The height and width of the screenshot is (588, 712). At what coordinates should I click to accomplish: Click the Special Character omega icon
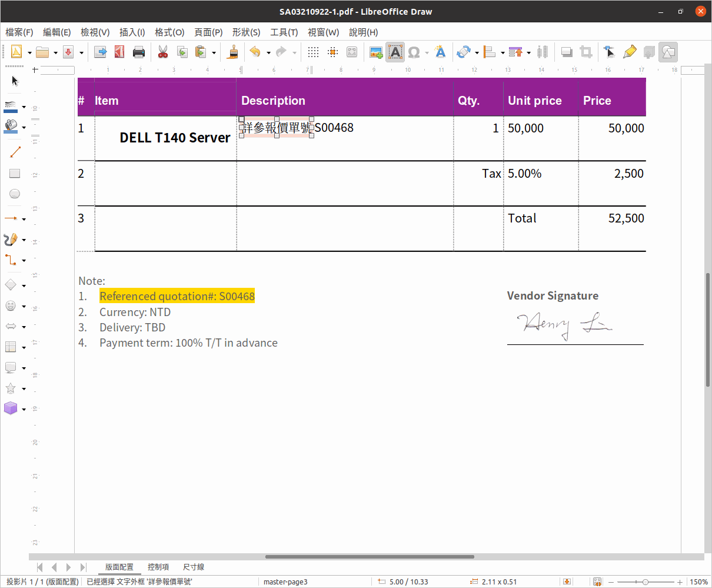[x=414, y=52]
